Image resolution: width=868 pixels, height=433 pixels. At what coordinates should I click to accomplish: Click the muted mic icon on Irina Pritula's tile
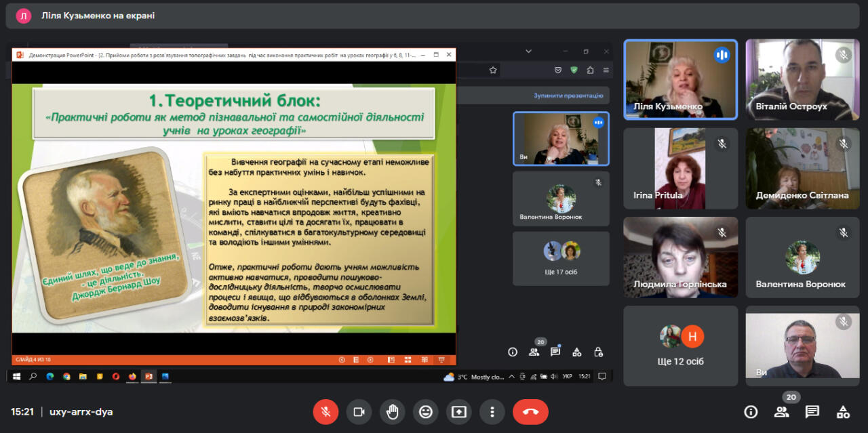click(722, 144)
